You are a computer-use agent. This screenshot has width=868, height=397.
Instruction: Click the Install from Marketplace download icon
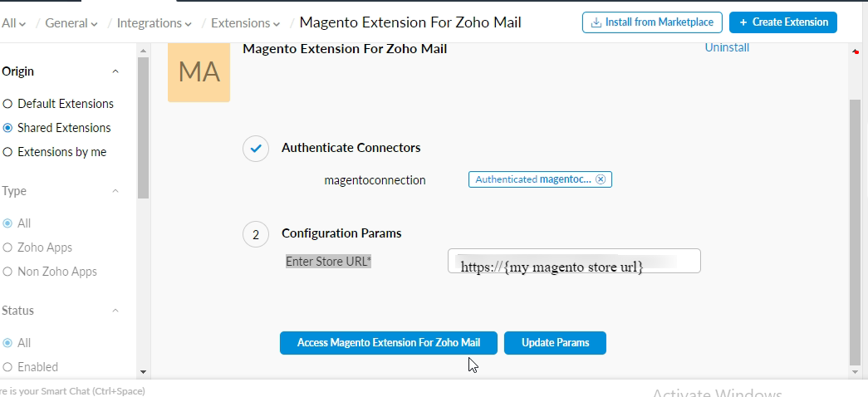pos(596,22)
